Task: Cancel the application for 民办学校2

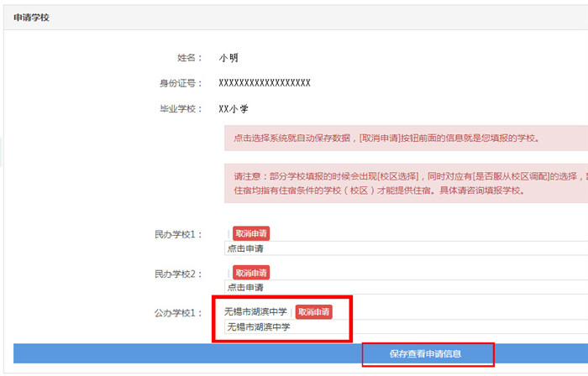Action: [x=251, y=273]
